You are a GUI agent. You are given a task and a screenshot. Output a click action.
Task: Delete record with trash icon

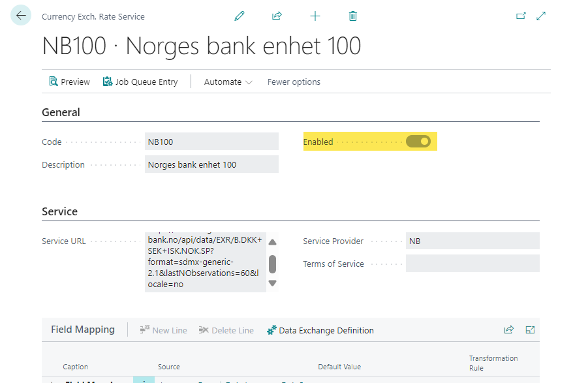pos(353,16)
